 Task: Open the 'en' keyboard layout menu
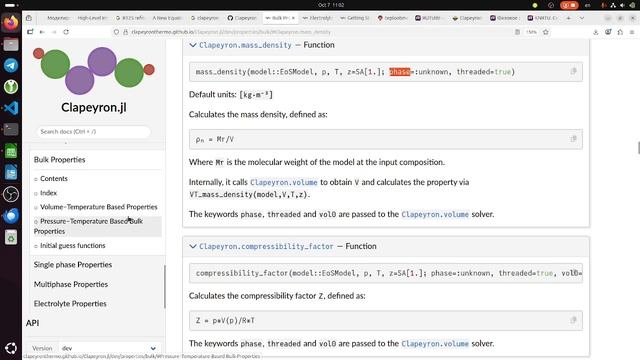pos(588,5)
